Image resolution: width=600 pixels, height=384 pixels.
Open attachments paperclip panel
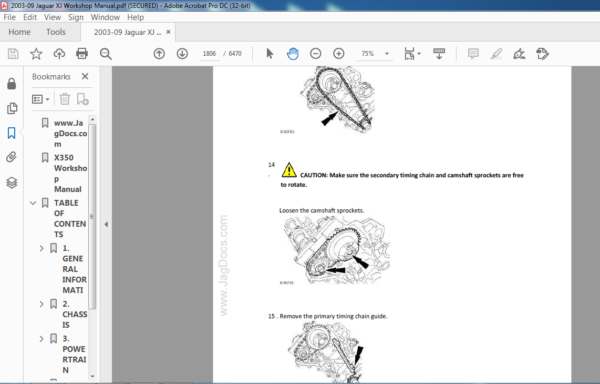(11, 157)
